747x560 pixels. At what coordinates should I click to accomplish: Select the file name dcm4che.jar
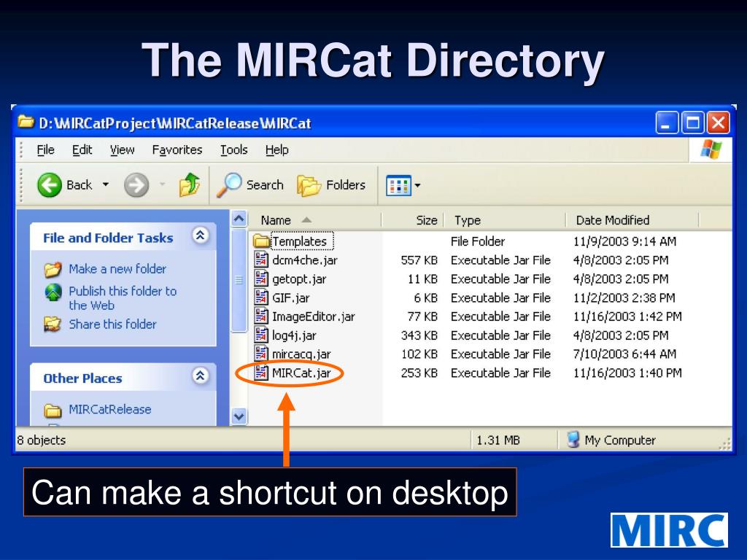point(305,260)
